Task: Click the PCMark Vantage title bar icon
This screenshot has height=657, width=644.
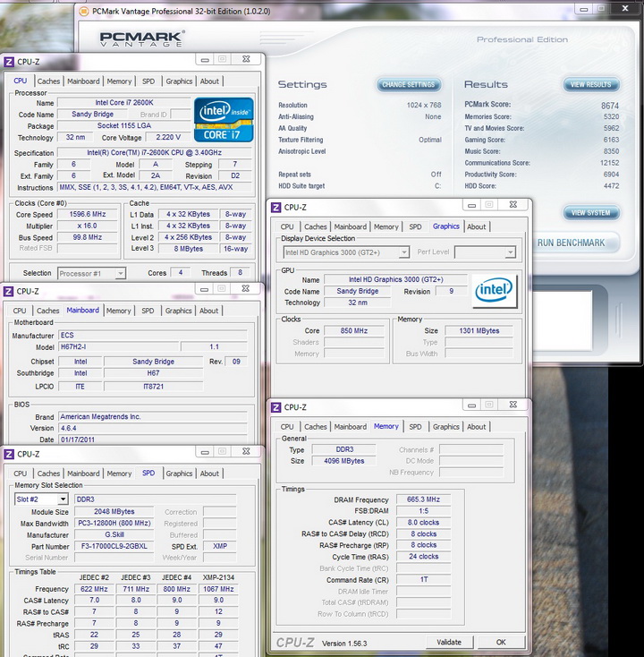Action: click(84, 12)
